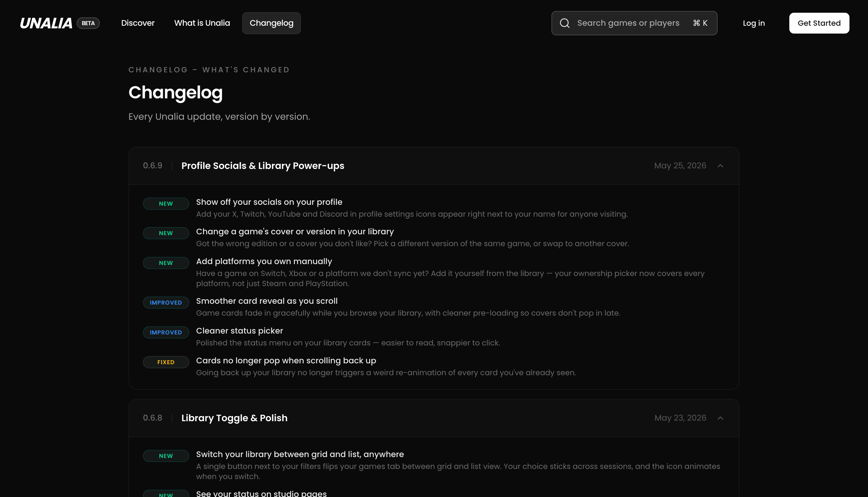Screen dimensions: 868x497
Task: Collapse the 0.6.8 release chevron
Action: coord(720,418)
